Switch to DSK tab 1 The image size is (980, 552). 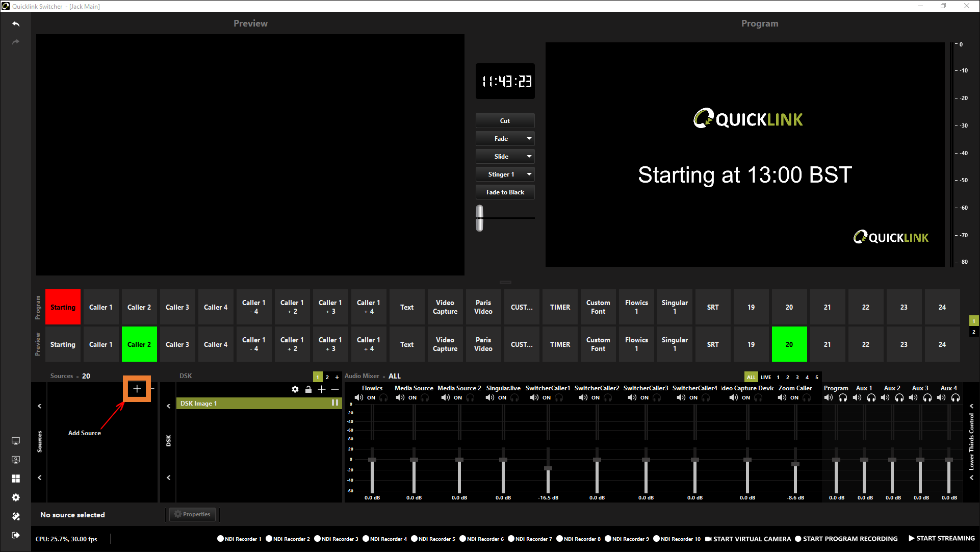[318, 378]
